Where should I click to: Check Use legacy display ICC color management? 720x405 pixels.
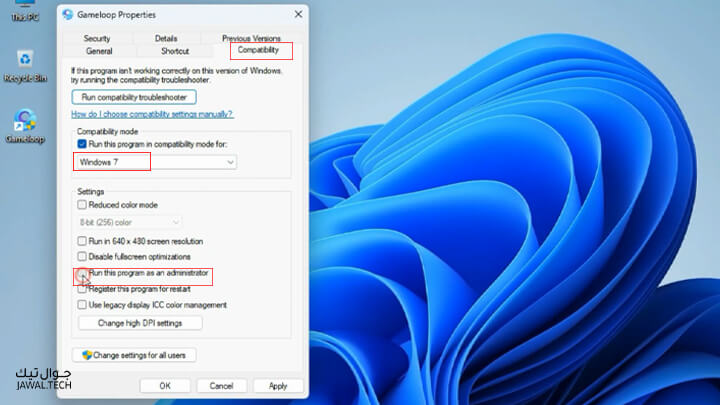[x=82, y=305]
